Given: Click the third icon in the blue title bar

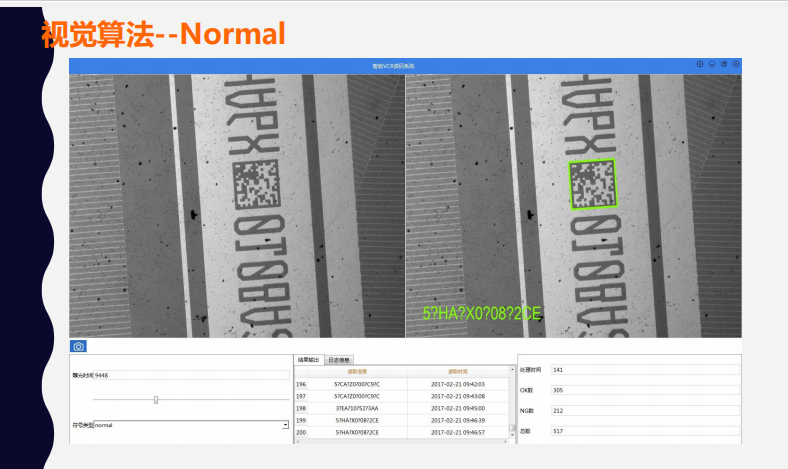Looking at the screenshot, I should (x=723, y=64).
